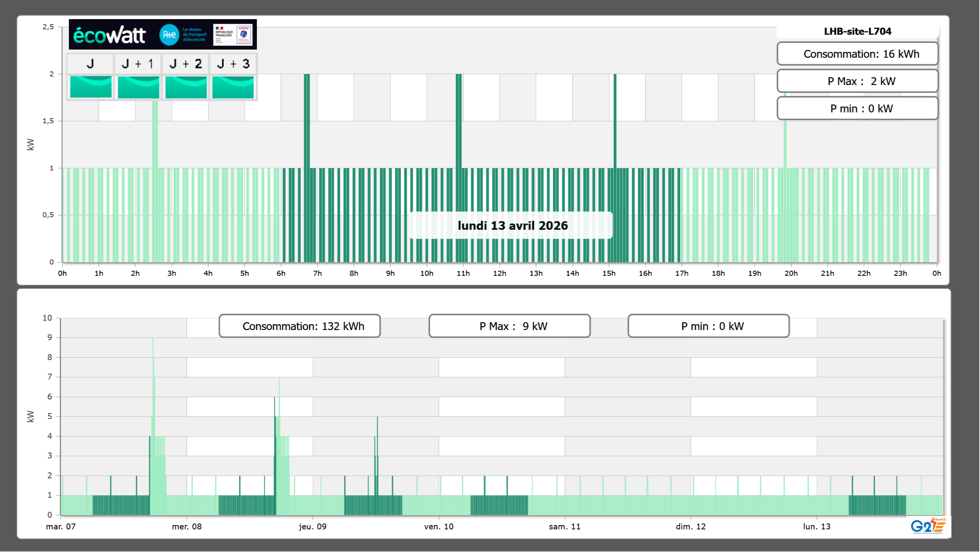Click the Rte round logo
The height and width of the screenshot is (552, 980).
pyautogui.click(x=169, y=35)
